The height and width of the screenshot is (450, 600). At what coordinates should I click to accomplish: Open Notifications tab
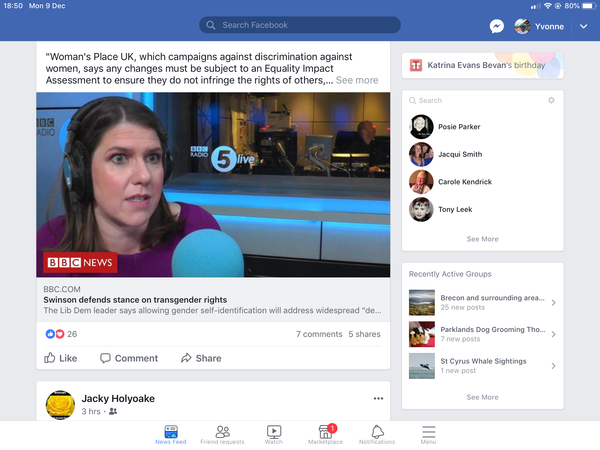click(x=377, y=435)
